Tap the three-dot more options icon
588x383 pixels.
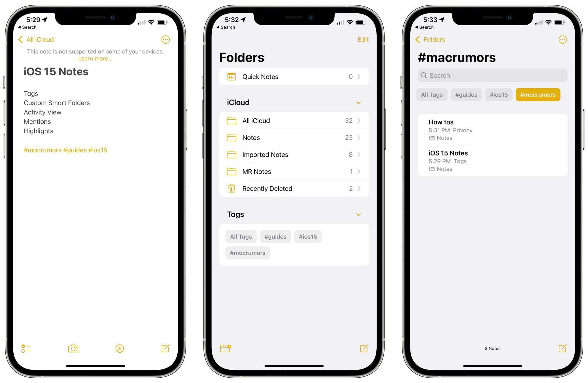166,39
